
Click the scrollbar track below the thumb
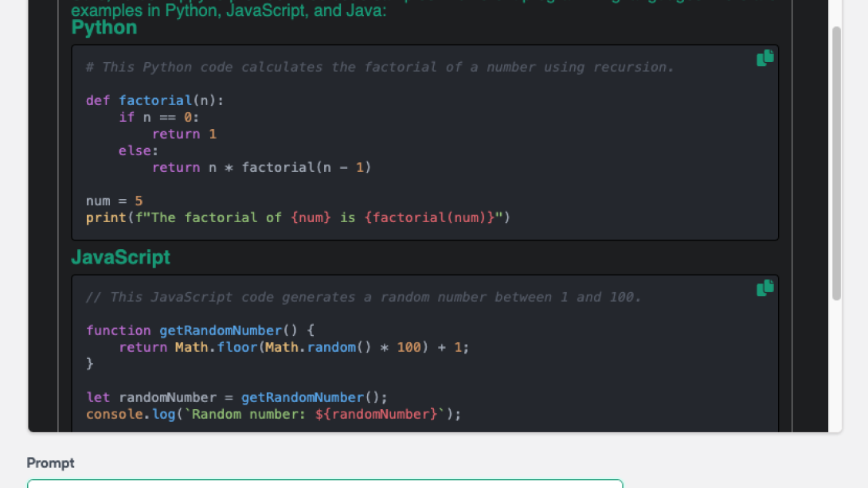tap(836, 366)
